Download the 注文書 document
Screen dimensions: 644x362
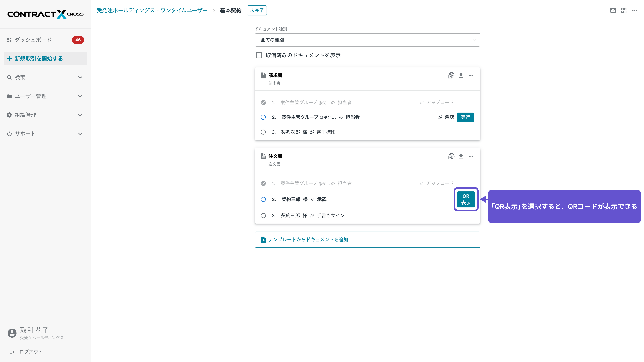coord(461,156)
